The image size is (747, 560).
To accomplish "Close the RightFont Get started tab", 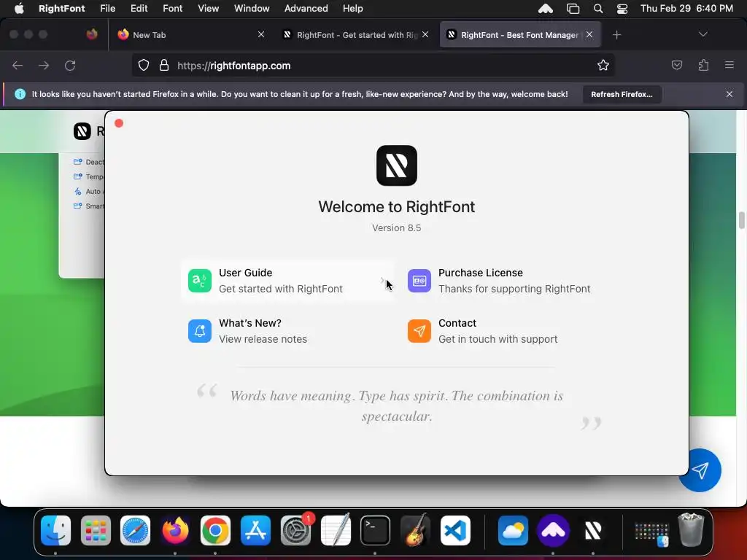I will click(425, 34).
